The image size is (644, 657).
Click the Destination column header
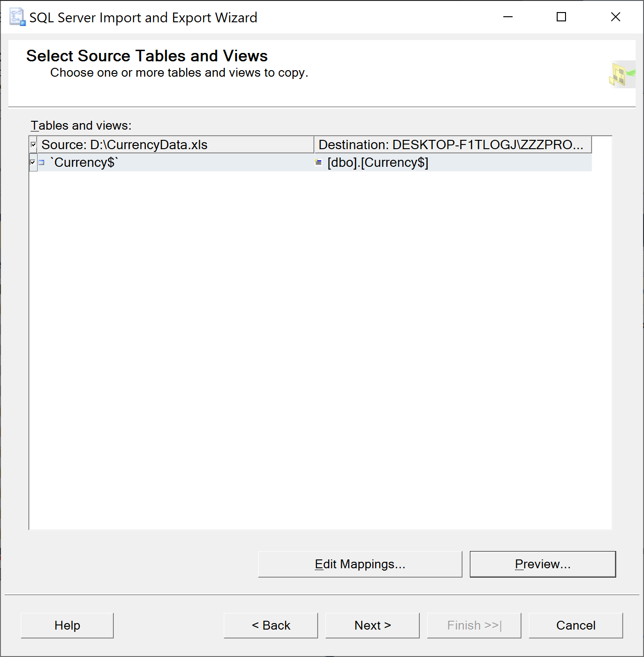[x=453, y=145]
